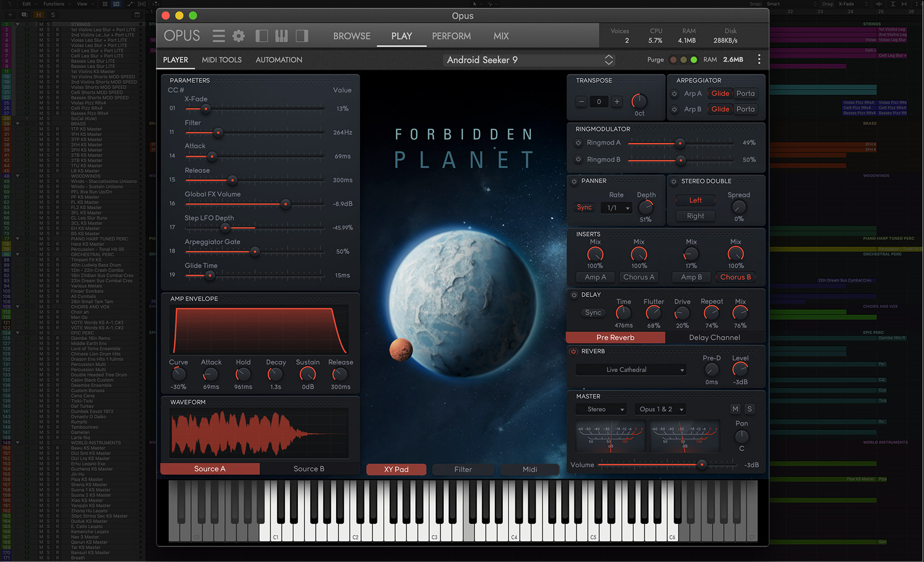
Task: Adjust the Delay Drive knob
Action: 682,314
